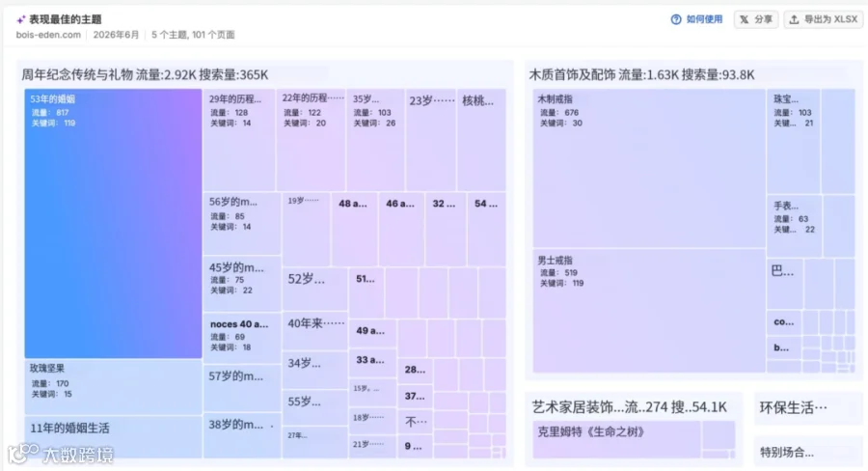
Task: Select the 34岁 tile
Action: click(x=315, y=370)
